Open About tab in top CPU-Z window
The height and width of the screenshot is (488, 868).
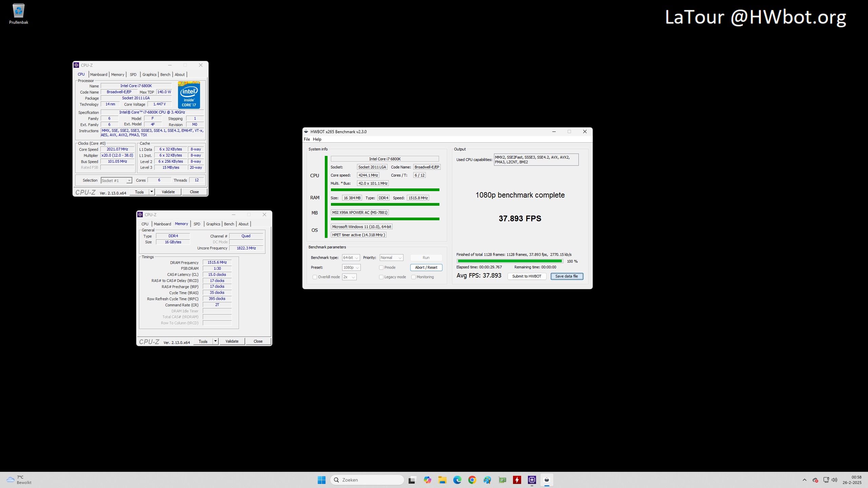tap(180, 75)
